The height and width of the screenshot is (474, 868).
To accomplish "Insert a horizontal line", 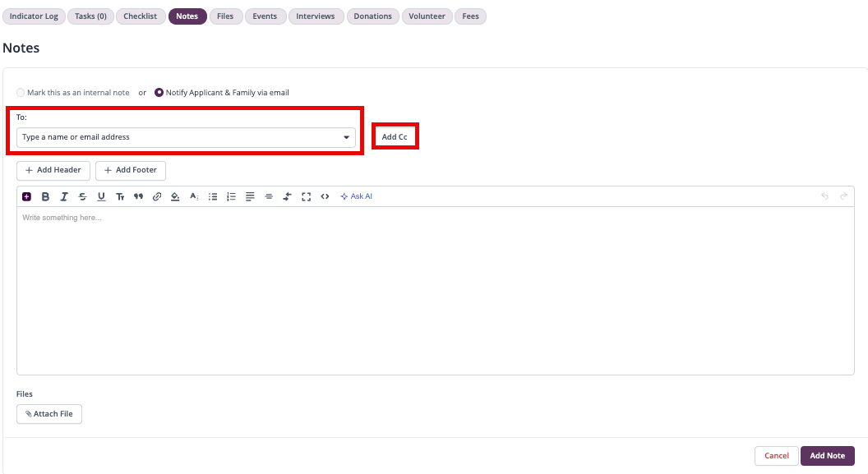I will point(269,196).
